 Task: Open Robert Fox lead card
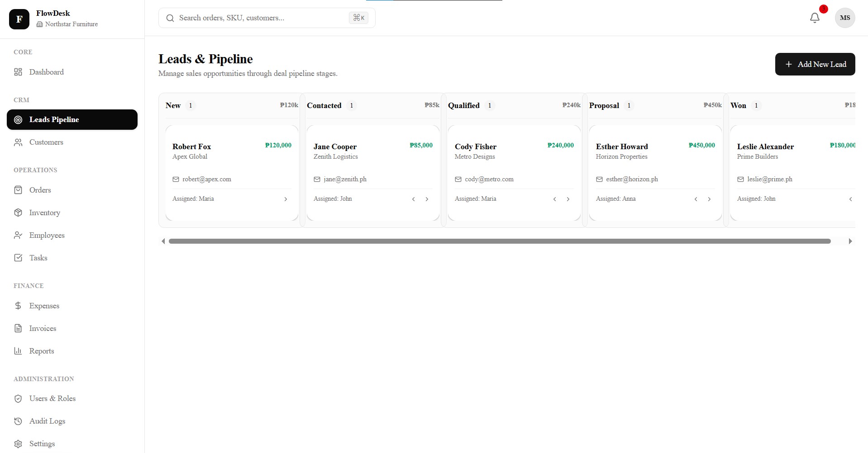click(232, 173)
